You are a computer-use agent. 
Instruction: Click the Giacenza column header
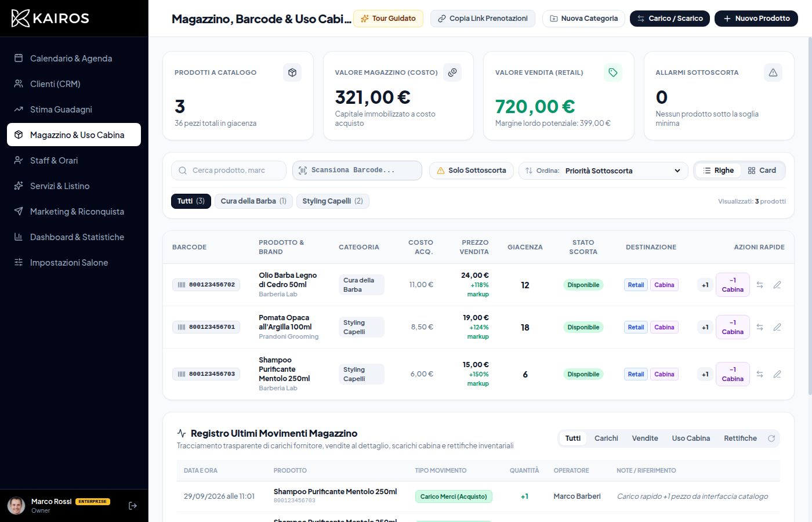(525, 247)
